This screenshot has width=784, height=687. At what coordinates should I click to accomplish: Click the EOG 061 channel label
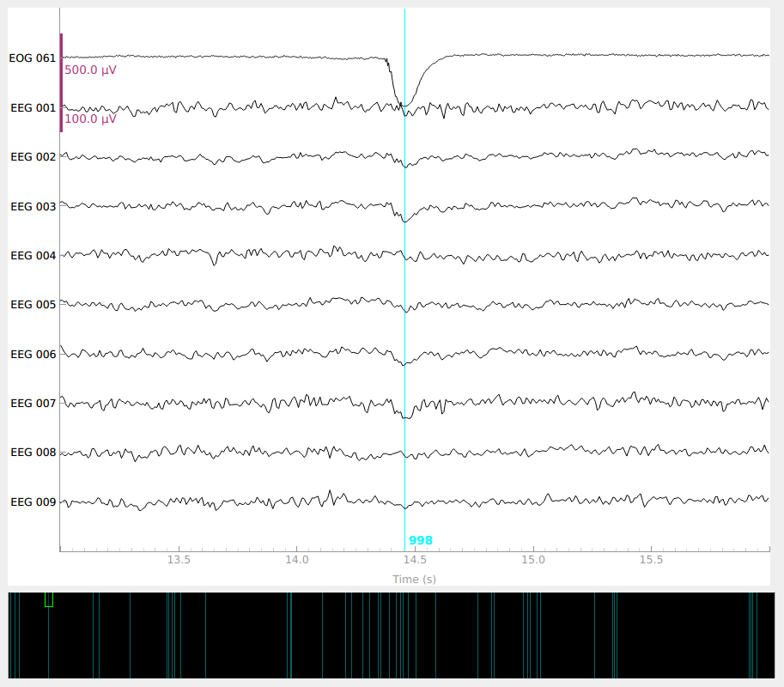click(33, 58)
